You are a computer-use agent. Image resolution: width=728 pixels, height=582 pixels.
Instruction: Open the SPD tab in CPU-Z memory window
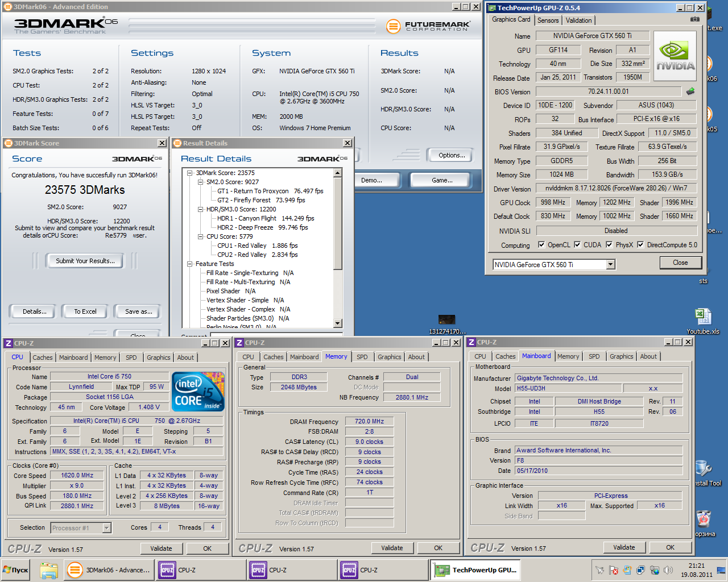[362, 357]
